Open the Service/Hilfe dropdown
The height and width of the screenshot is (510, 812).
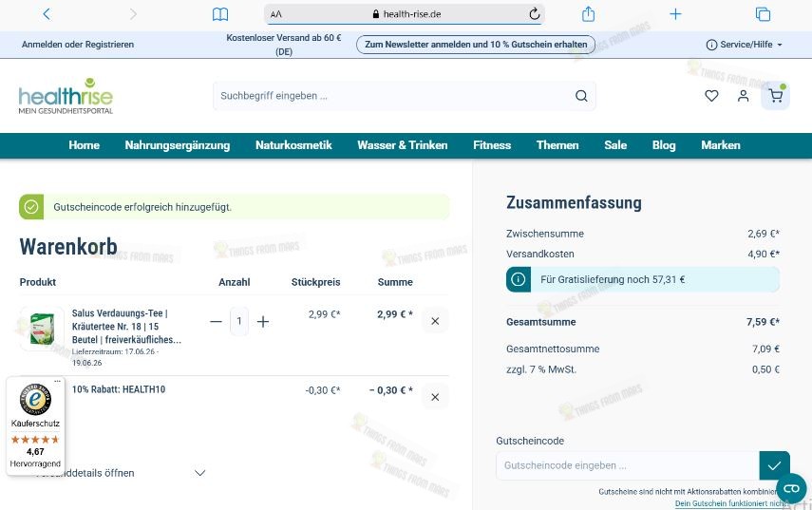click(745, 45)
